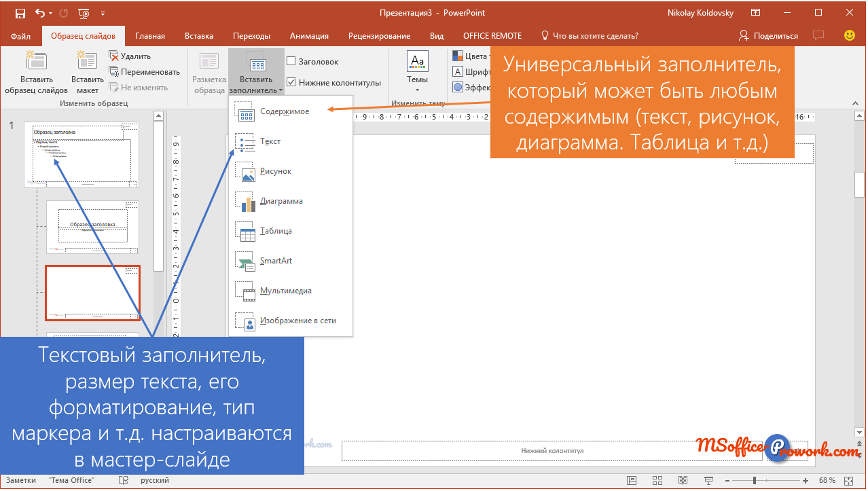Viewport: 868px width, 491px height.
Task: Choose Мультимедиа placeholder from the menu
Action: (291, 291)
